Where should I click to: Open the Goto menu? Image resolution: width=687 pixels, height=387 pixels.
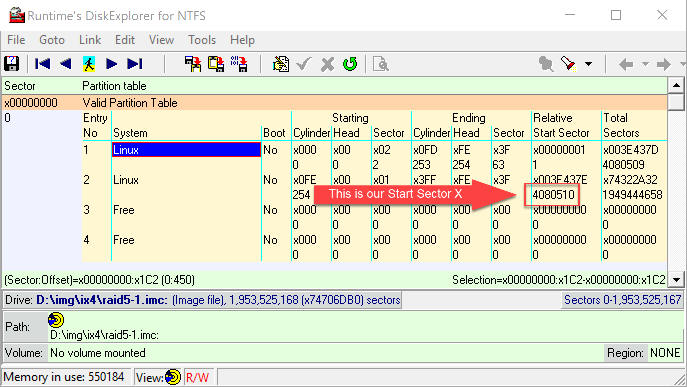coord(52,40)
